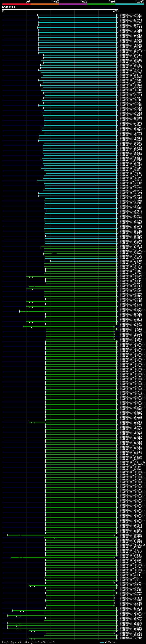Viewport: 146px width, 644px height.
Task: Open hit UniRef100_A7NU23
Action: (131, 53)
